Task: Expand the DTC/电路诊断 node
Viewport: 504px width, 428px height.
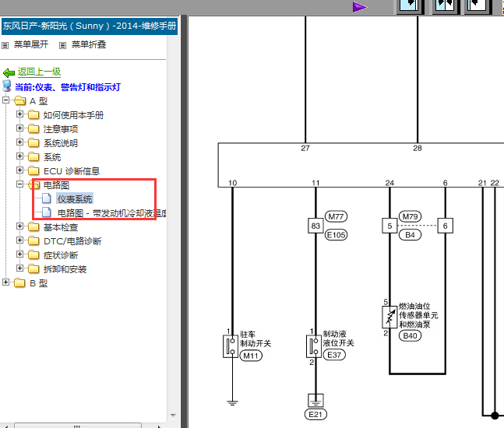Action: tap(19, 240)
